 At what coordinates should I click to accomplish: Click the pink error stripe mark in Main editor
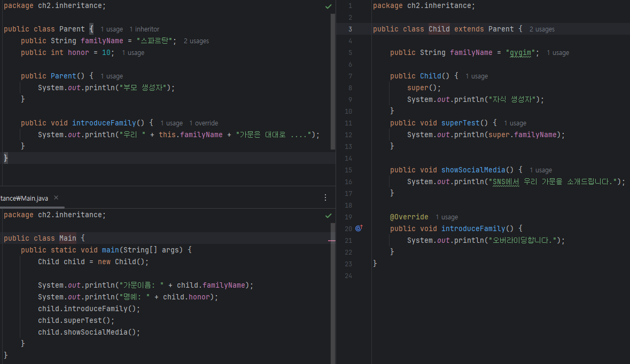point(331,240)
